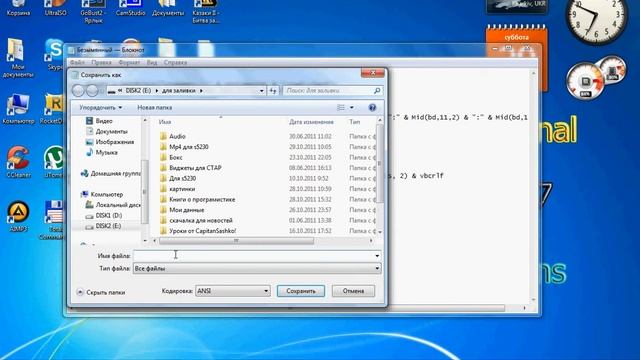The height and width of the screenshot is (360, 640).
Task: Open the Имя файла dropdown arrow
Action: pyautogui.click(x=377, y=256)
